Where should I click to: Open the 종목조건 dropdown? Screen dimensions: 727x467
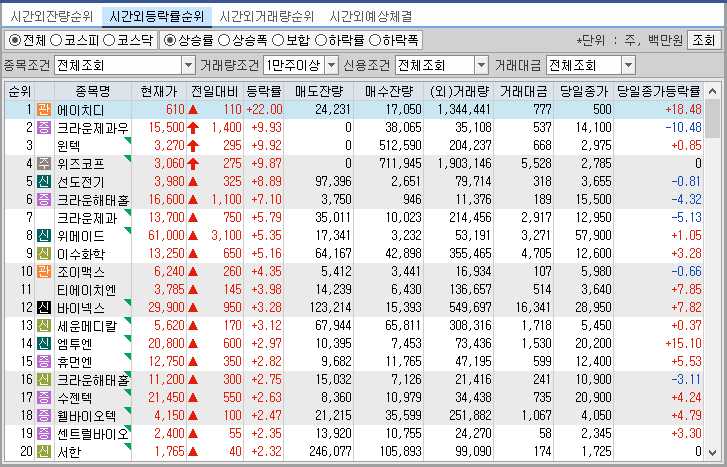188,65
